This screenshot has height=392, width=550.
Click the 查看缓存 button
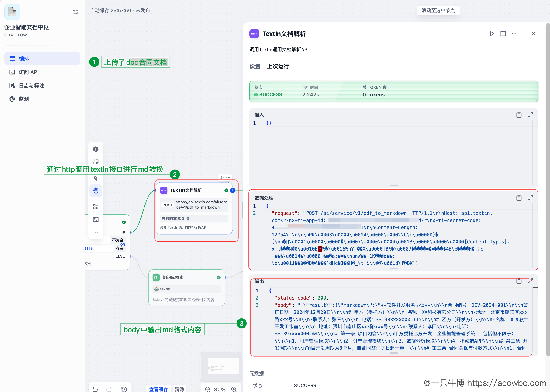pos(158,389)
